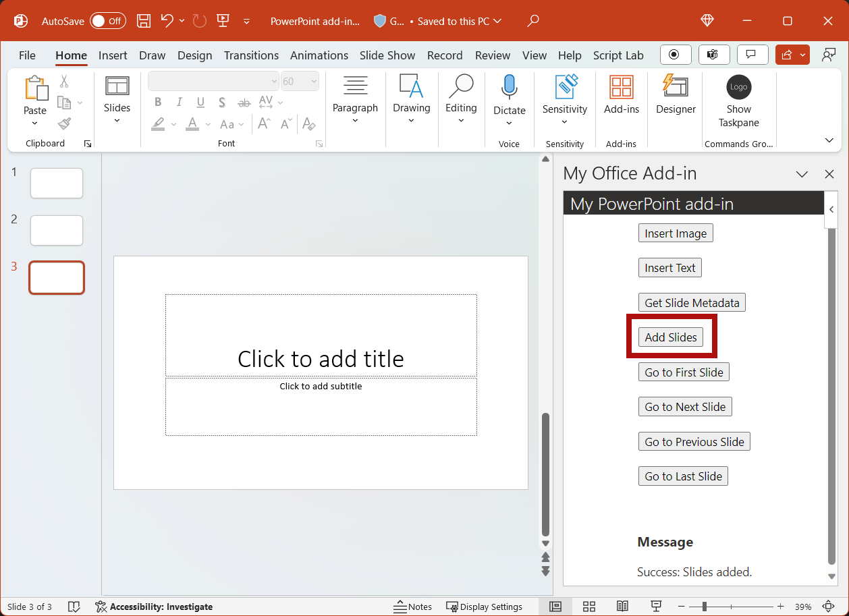Click Show Taskpane in the ribbon
Screen dimensions: 849x616
pos(738,101)
